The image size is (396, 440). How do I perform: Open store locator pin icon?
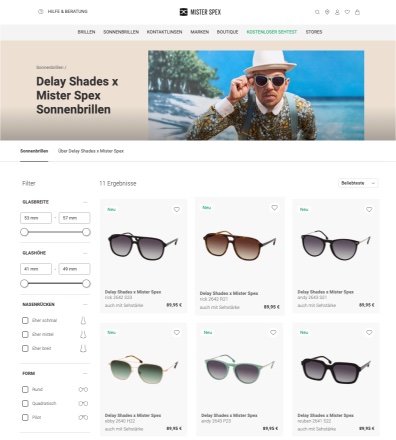(x=327, y=12)
